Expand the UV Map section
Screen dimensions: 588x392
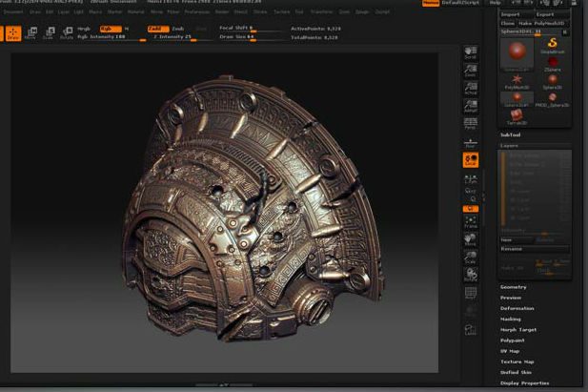510,351
